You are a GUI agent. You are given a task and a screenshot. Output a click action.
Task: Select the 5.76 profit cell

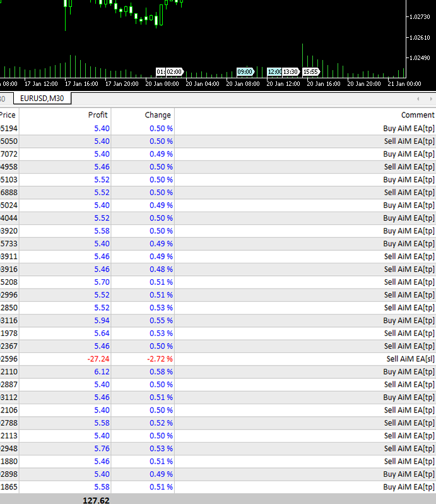pyautogui.click(x=102, y=448)
